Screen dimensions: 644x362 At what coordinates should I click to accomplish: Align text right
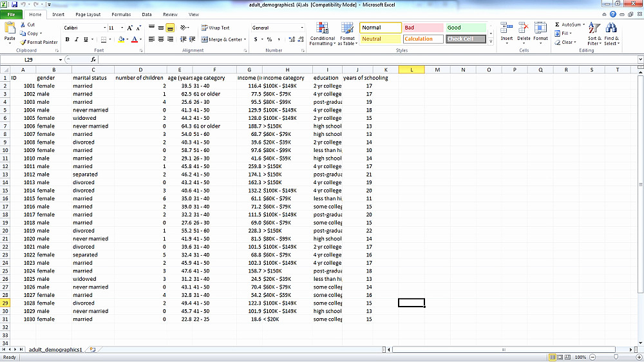[x=170, y=39]
